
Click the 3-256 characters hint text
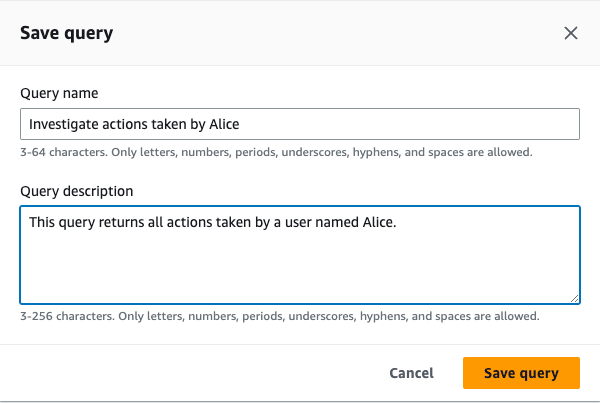(279, 316)
